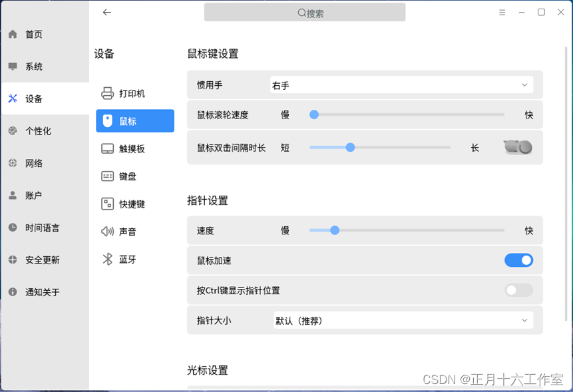The height and width of the screenshot is (392, 573).
Task: Click the vertical scrollbar on the right
Action: coord(566,184)
